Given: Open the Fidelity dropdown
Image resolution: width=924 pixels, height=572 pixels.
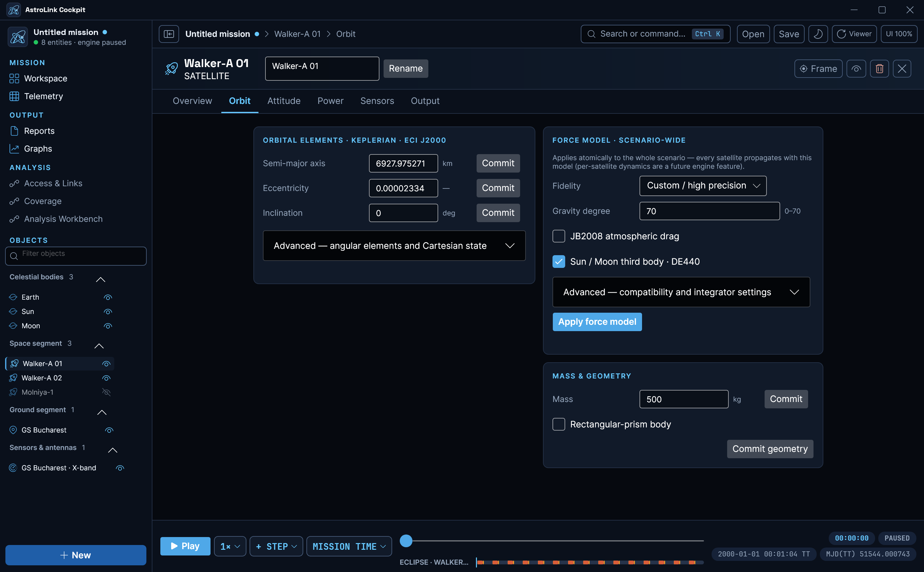Looking at the screenshot, I should [x=703, y=186].
